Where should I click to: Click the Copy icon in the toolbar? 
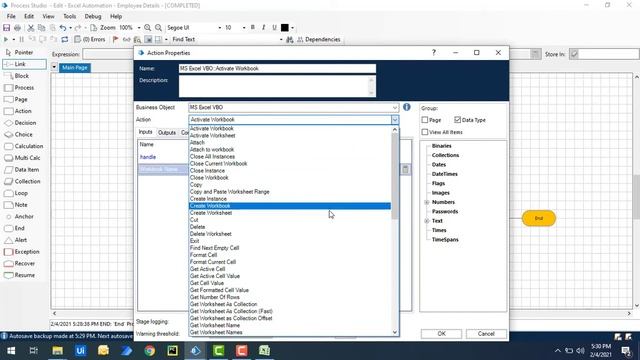point(41,28)
